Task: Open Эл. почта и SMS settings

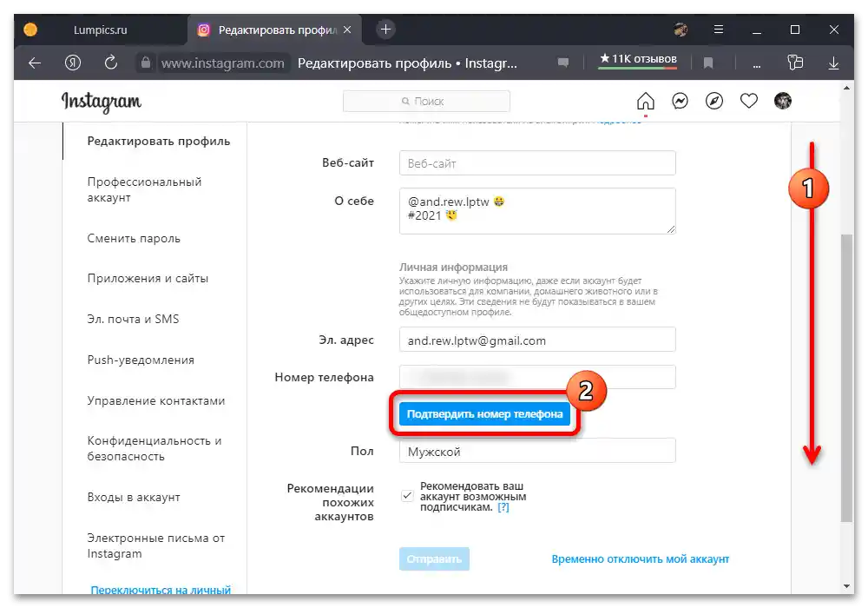Action: tap(133, 319)
